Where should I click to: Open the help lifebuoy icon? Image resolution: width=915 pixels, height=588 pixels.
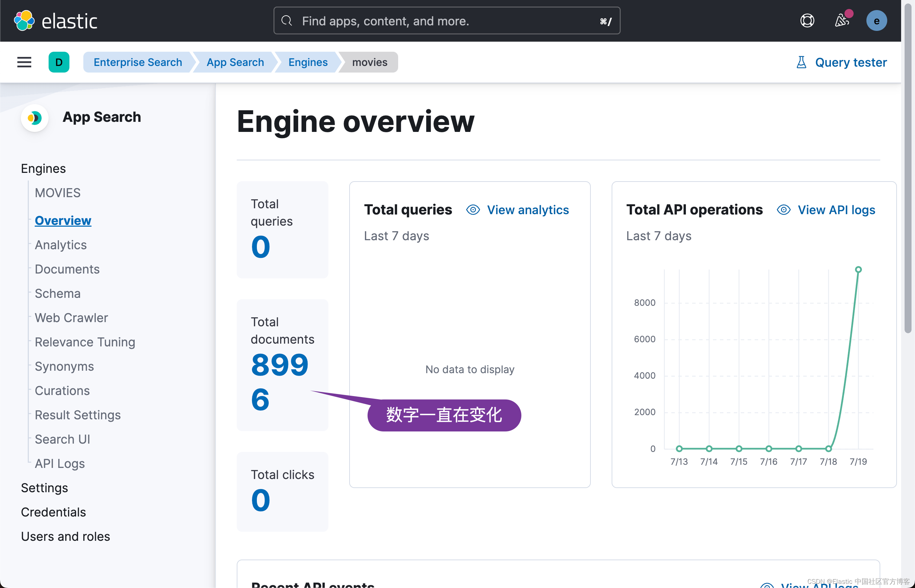click(x=807, y=20)
